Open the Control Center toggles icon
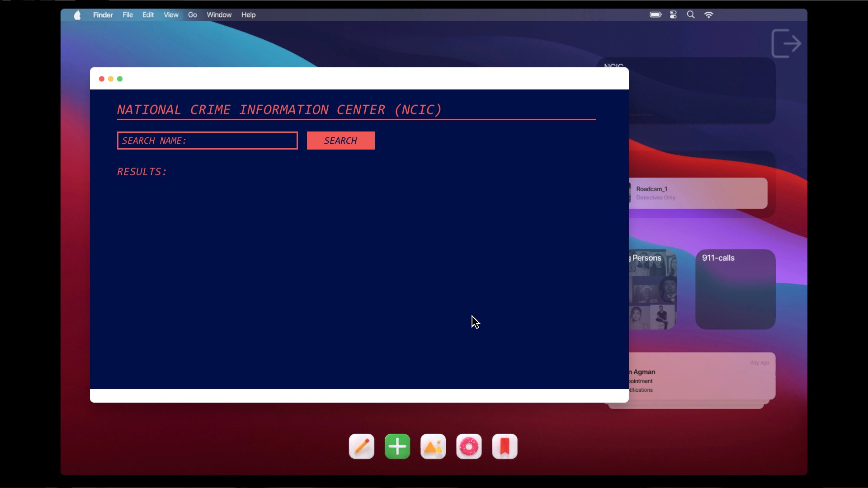Screen dimensions: 868x488 (x=673, y=15)
